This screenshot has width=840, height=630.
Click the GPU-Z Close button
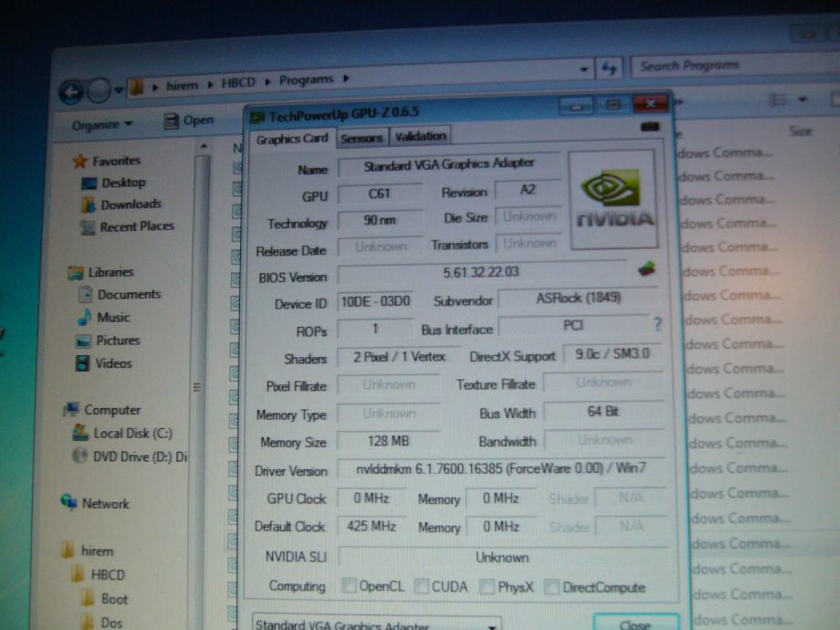(635, 623)
